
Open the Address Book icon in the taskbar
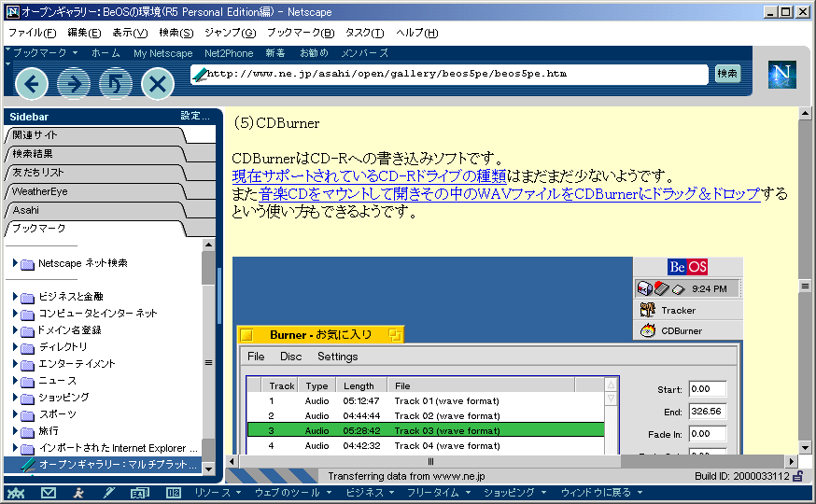tap(140, 493)
